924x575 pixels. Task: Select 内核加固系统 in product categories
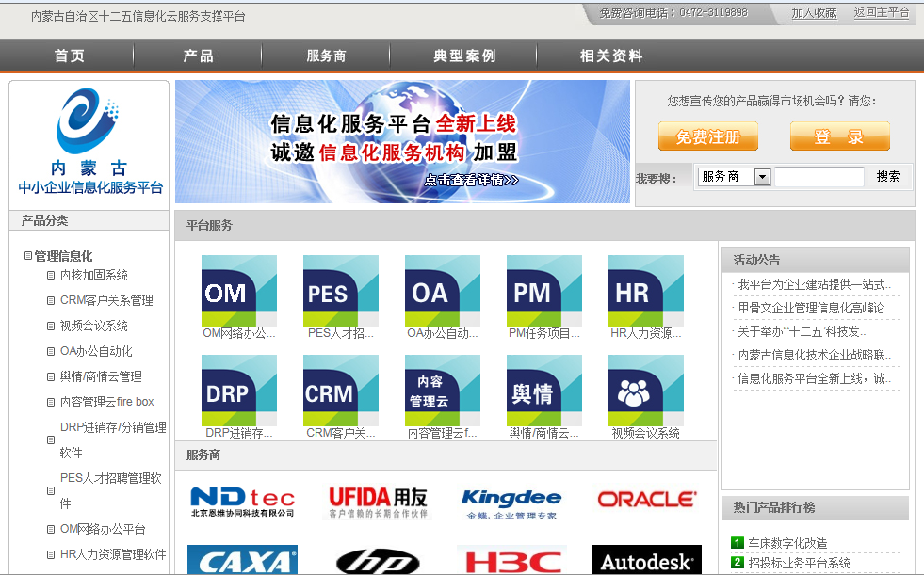(93, 276)
